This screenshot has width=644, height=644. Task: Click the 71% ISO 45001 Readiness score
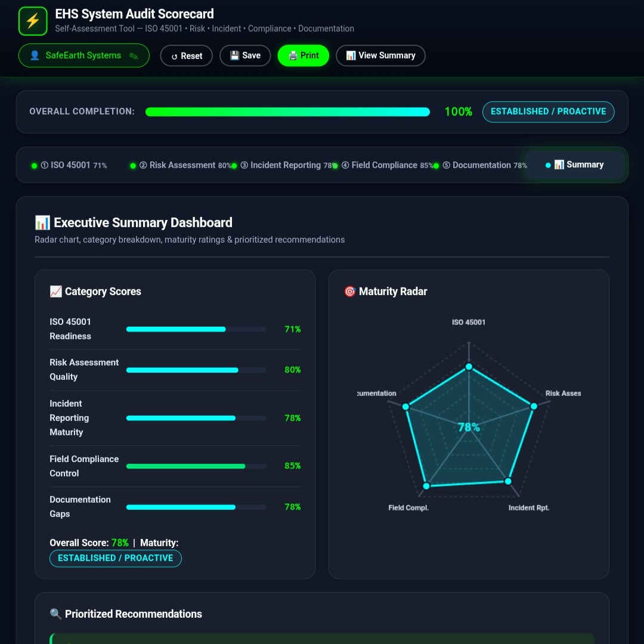(x=292, y=329)
